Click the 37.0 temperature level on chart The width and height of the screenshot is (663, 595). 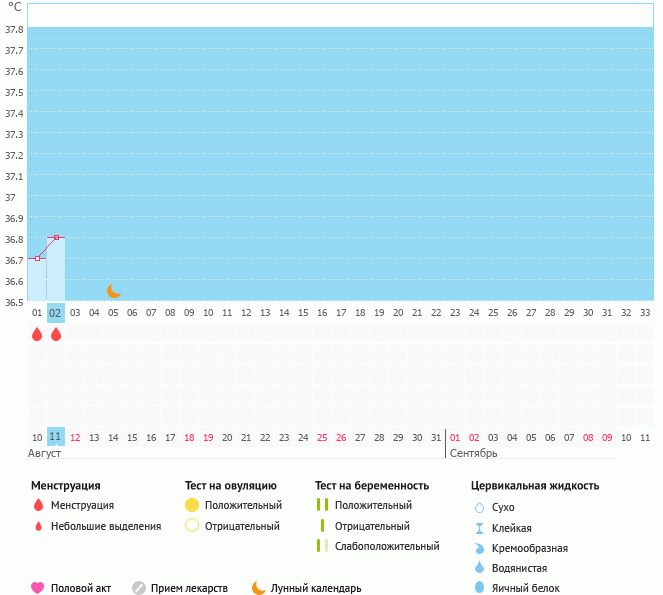pyautogui.click(x=340, y=198)
